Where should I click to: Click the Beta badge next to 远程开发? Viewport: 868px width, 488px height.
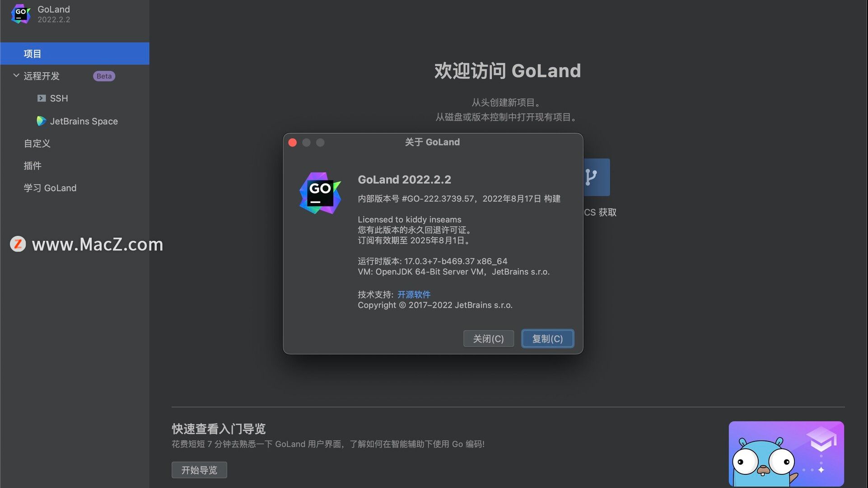(x=104, y=76)
